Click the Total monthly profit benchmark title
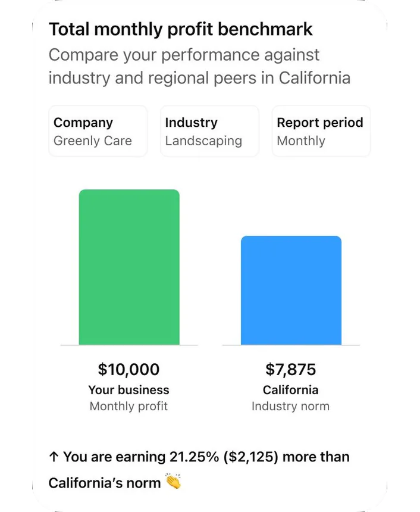The image size is (420, 512). [181, 29]
